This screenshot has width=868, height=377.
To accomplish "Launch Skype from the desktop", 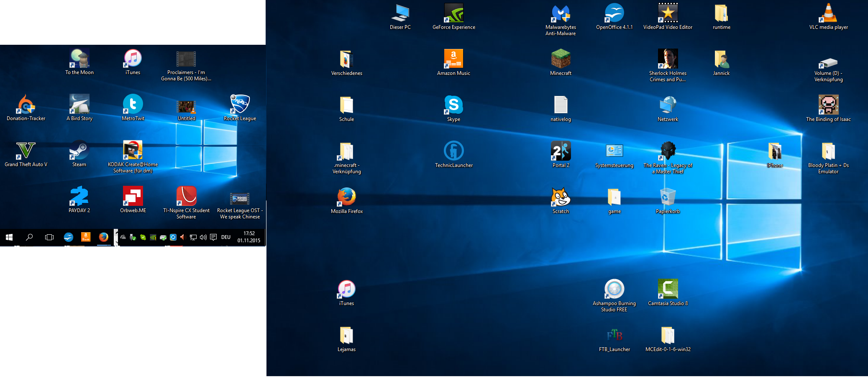I will [454, 109].
